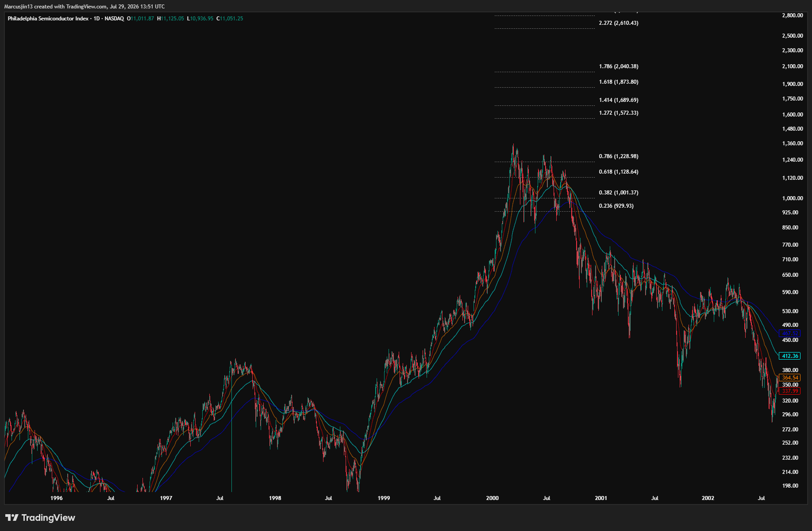The width and height of the screenshot is (812, 531).
Task: Click the 1998 label on the time axis
Action: pyautogui.click(x=275, y=498)
